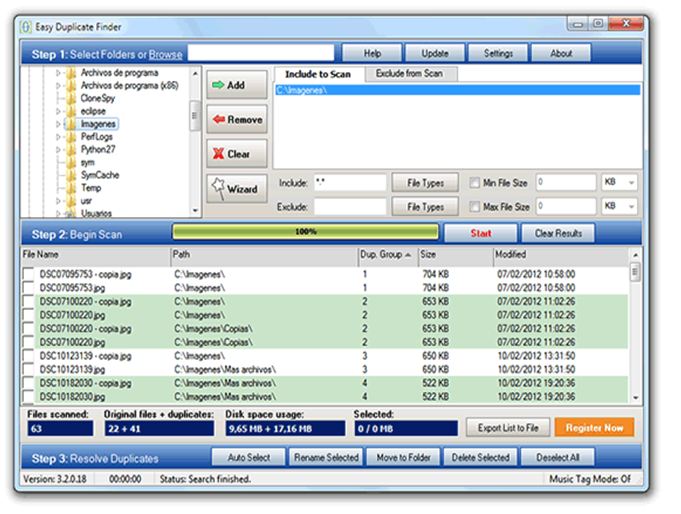Click the red arrow Remove button
This screenshot has width=681, height=514.
tap(236, 120)
